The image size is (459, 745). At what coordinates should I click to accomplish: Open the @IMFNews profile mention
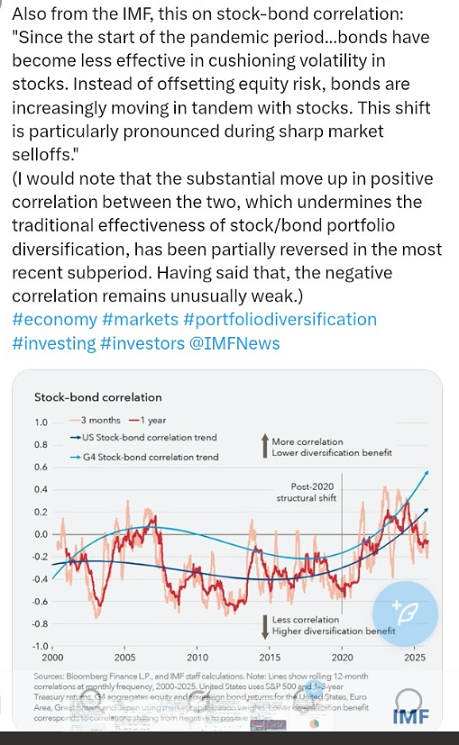coord(235,343)
